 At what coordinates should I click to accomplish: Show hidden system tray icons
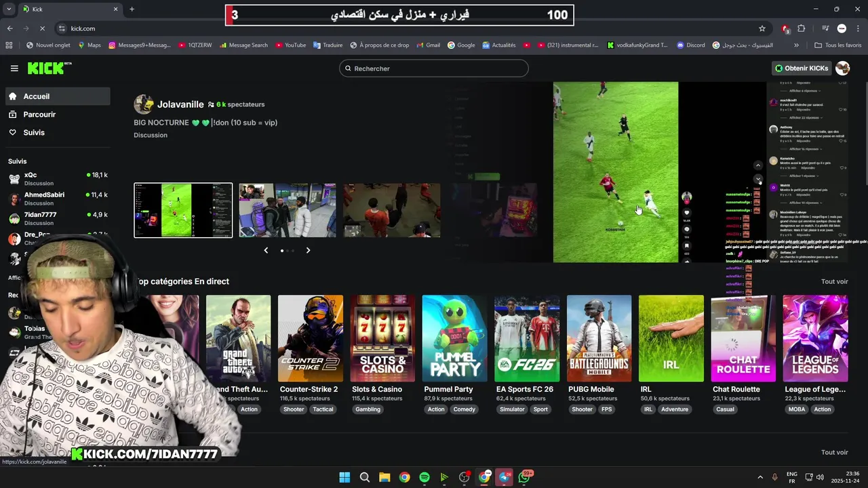tap(759, 477)
